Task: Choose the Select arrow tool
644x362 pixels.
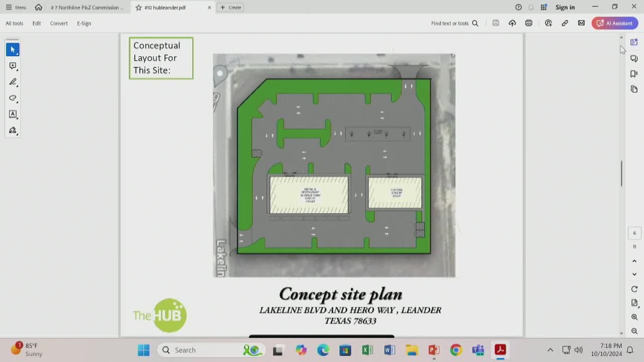Action: coord(13,49)
